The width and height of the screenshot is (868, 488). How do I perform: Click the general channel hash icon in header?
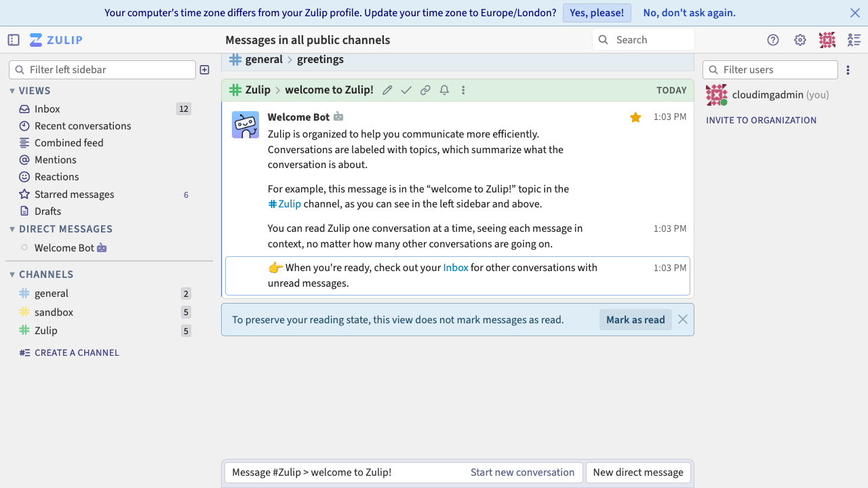[235, 60]
